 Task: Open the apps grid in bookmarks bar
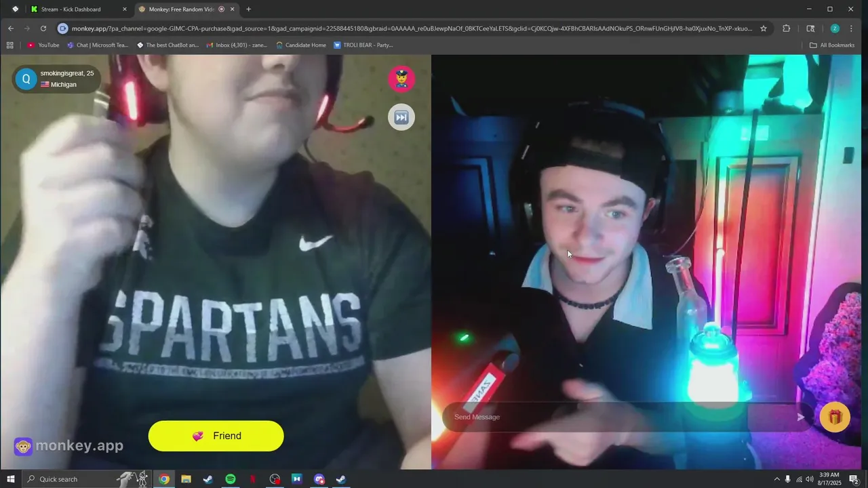pos(9,45)
